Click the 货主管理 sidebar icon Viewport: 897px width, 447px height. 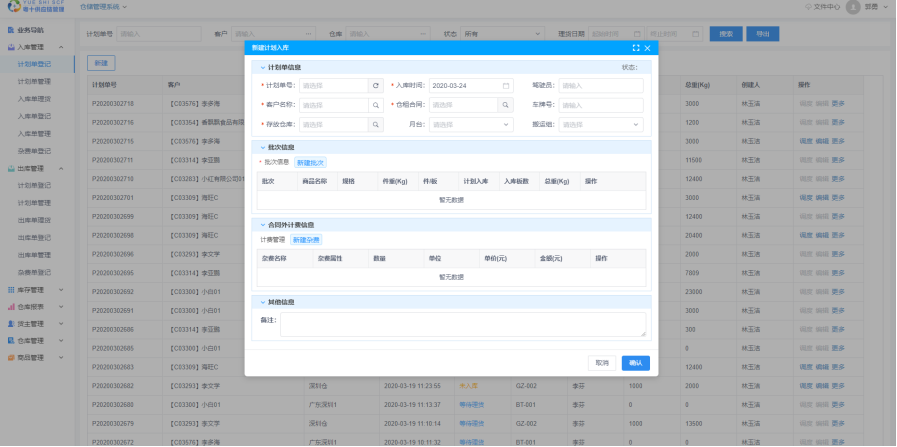(11, 324)
